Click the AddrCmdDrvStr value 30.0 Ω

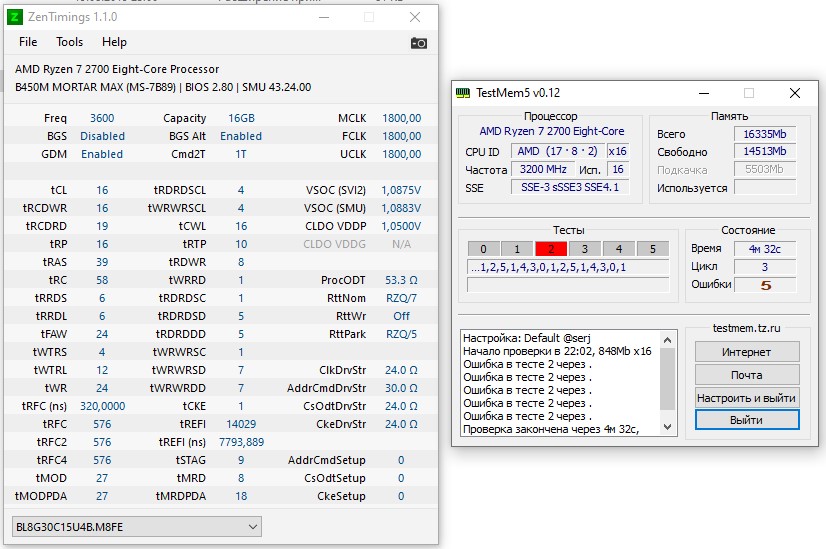coord(401,388)
